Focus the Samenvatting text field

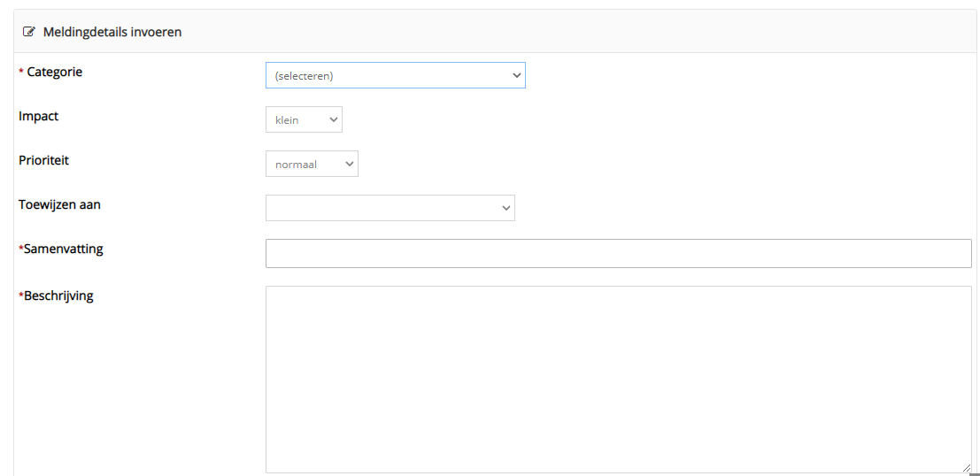tap(618, 253)
